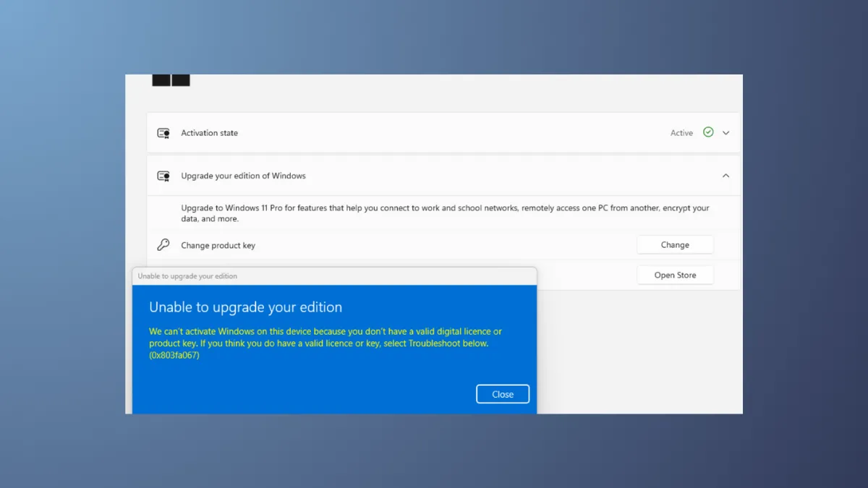The height and width of the screenshot is (488, 868).
Task: Open Store to upgrade Windows
Action: [675, 275]
